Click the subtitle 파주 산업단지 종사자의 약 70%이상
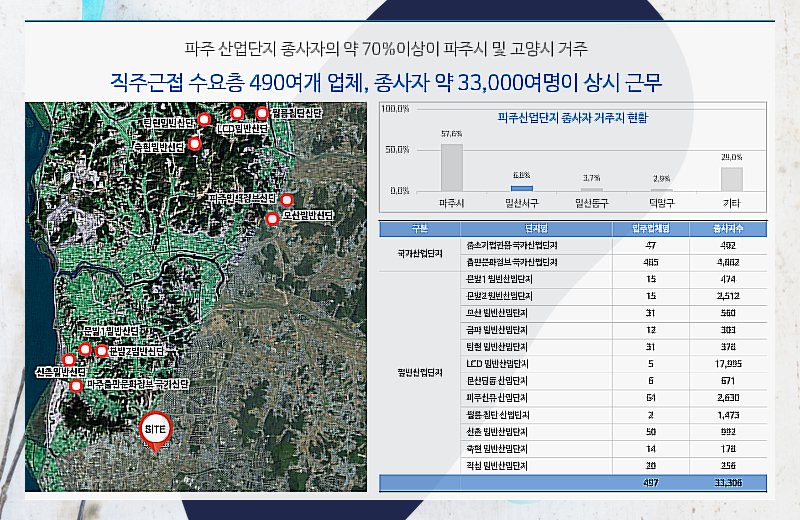 point(313,49)
